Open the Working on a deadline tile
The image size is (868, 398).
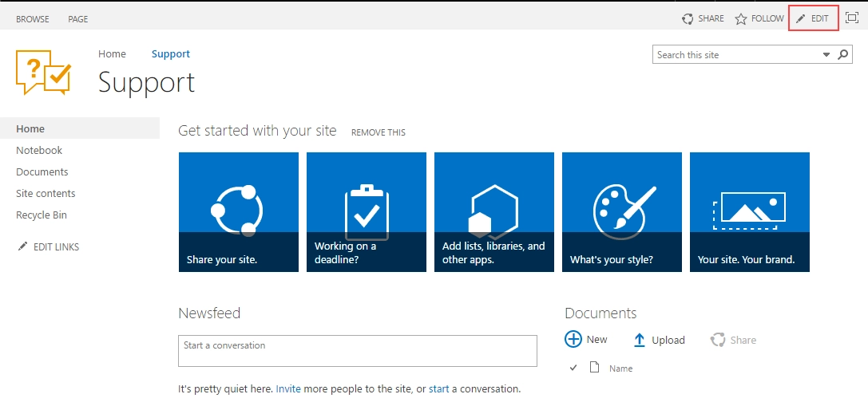[x=367, y=212]
